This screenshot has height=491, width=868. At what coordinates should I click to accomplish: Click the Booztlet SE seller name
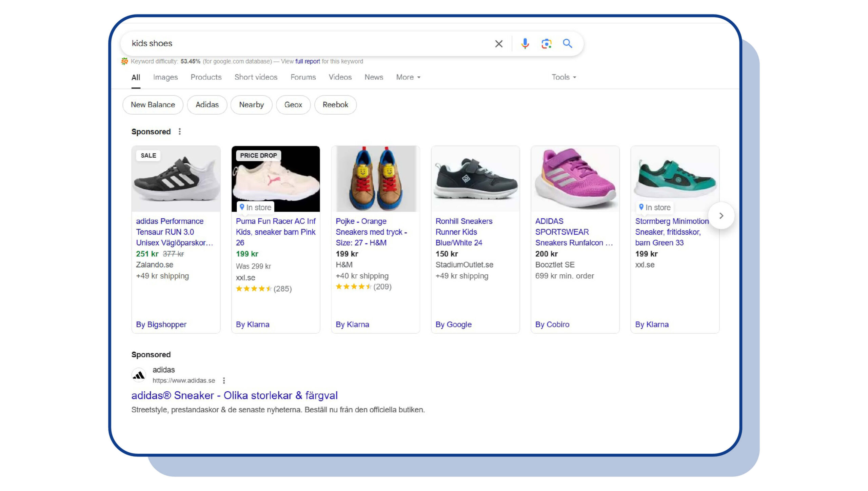(x=555, y=265)
